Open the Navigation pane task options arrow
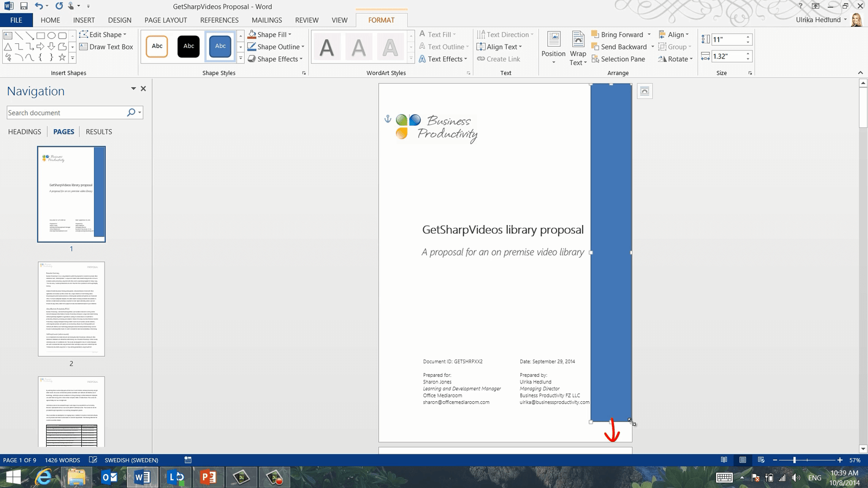This screenshot has height=488, width=868. coord(133,88)
